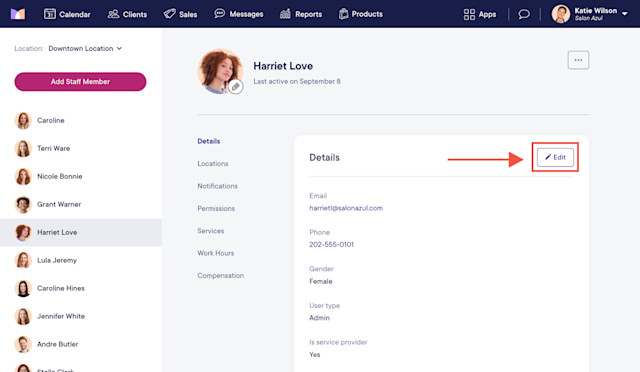640x372 pixels.
Task: Switch to the Locations tab
Action: click(213, 164)
